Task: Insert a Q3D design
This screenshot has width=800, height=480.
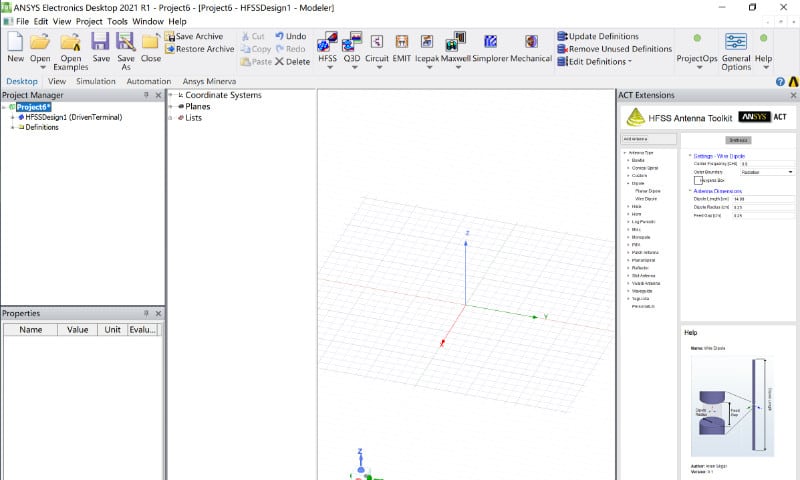Action: 352,42
